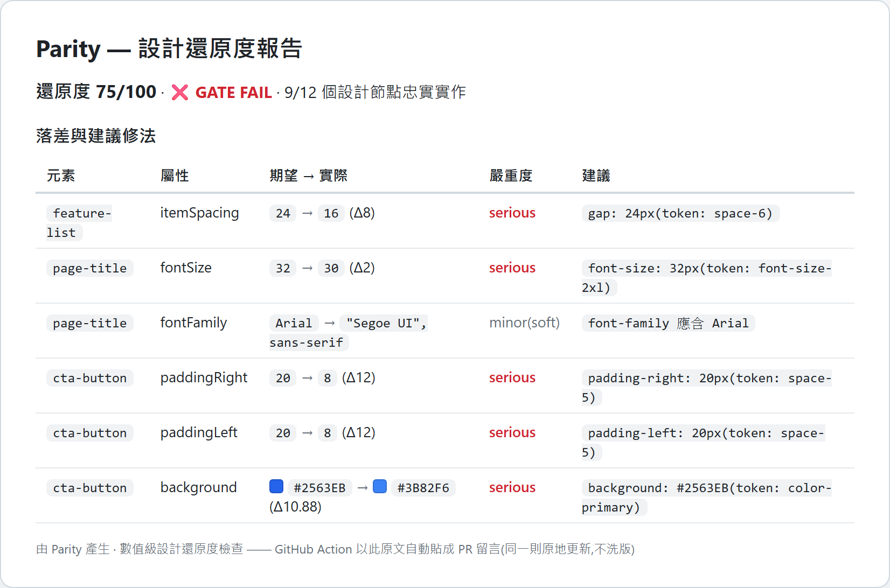890x588 pixels.
Task: Click 'serious' in the fontSize row
Action: point(512,268)
